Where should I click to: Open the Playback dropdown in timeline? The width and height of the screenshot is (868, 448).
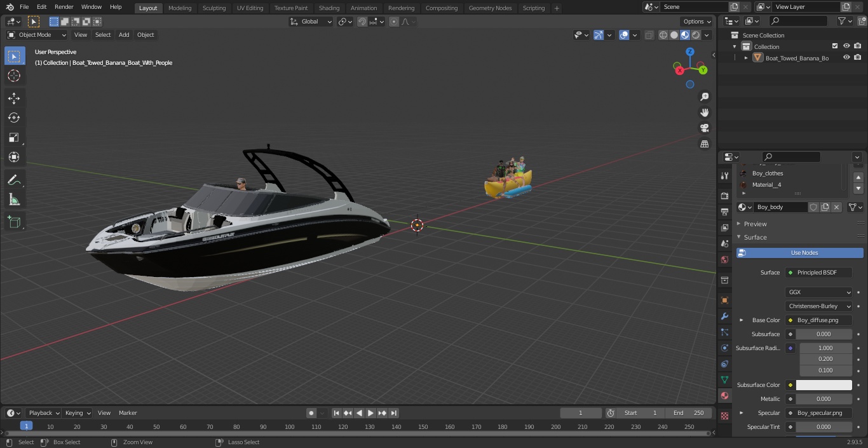click(43, 413)
